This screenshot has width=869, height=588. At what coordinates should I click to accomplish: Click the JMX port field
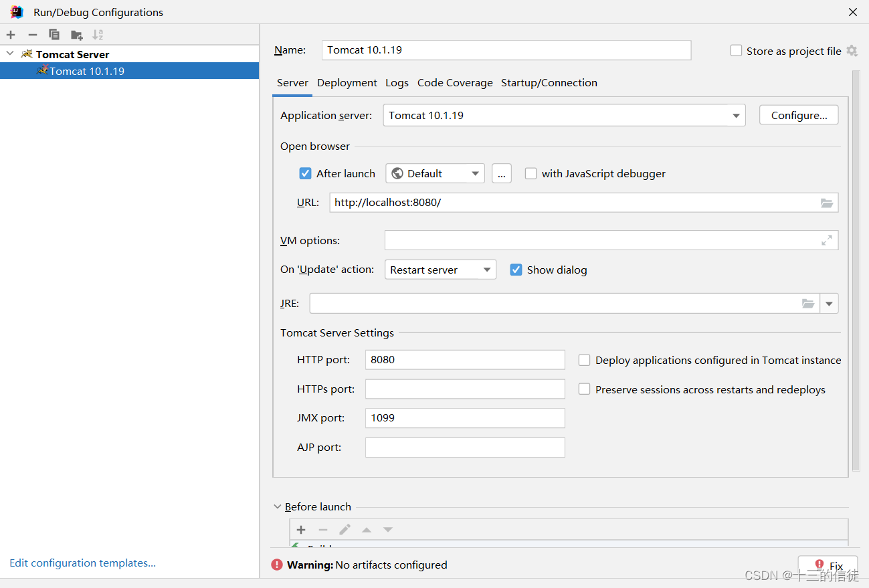(465, 418)
